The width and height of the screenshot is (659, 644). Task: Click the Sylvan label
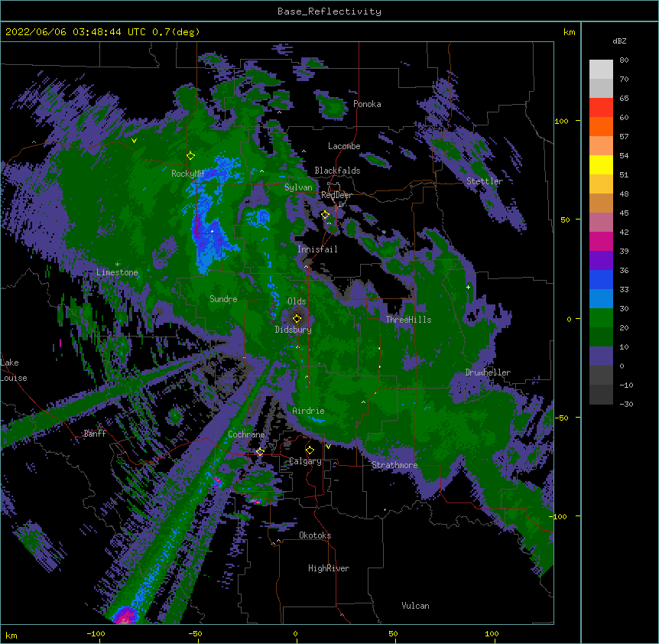[x=298, y=187]
